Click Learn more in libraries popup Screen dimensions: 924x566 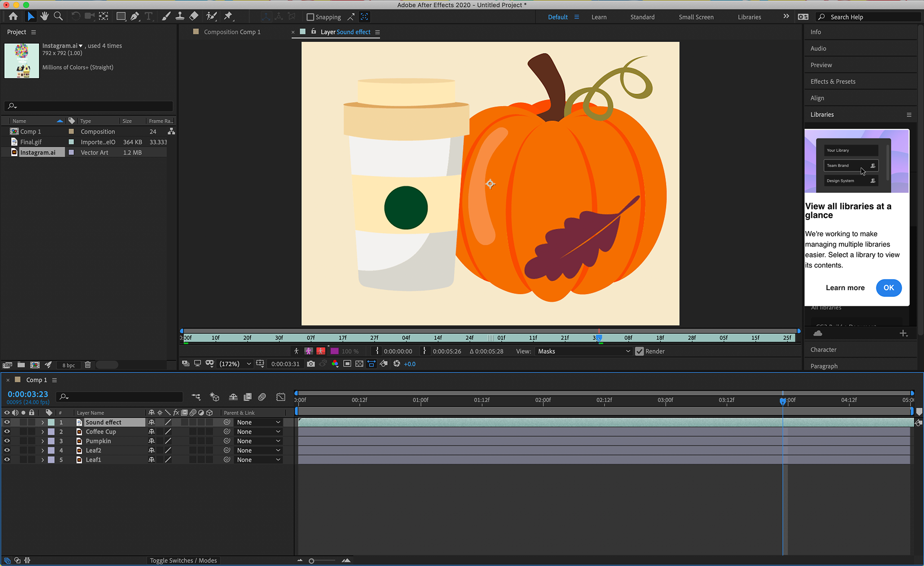[x=845, y=288]
